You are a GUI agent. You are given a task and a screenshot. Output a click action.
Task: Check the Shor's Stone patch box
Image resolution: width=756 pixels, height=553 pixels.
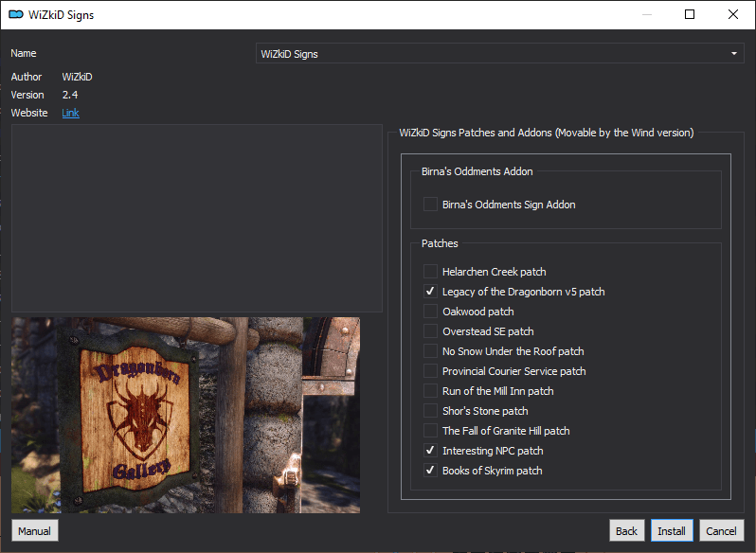click(x=430, y=411)
